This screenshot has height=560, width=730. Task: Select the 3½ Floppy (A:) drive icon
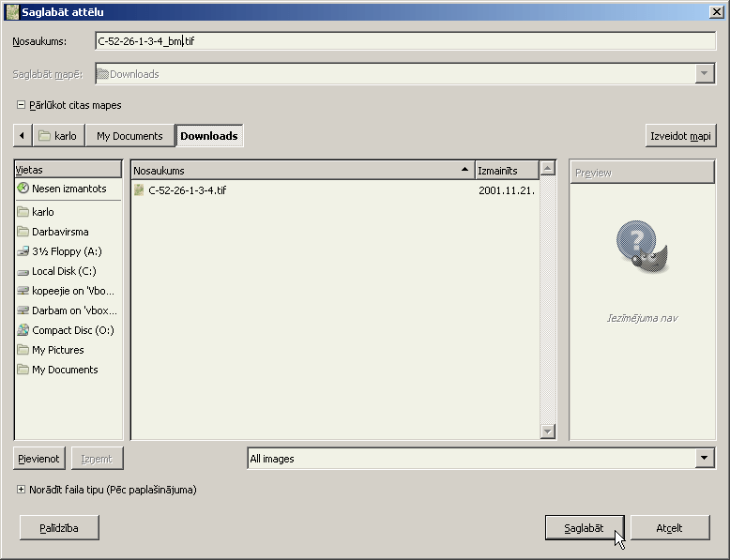pos(23,251)
